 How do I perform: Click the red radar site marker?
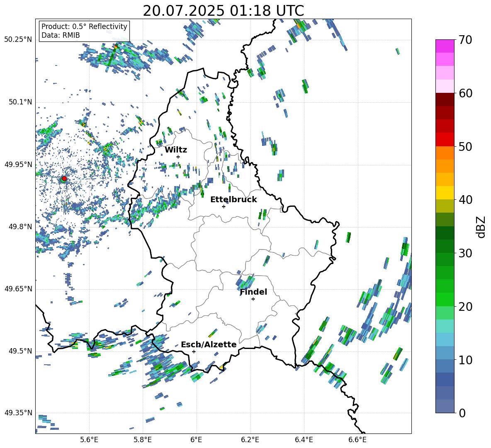[x=64, y=178]
